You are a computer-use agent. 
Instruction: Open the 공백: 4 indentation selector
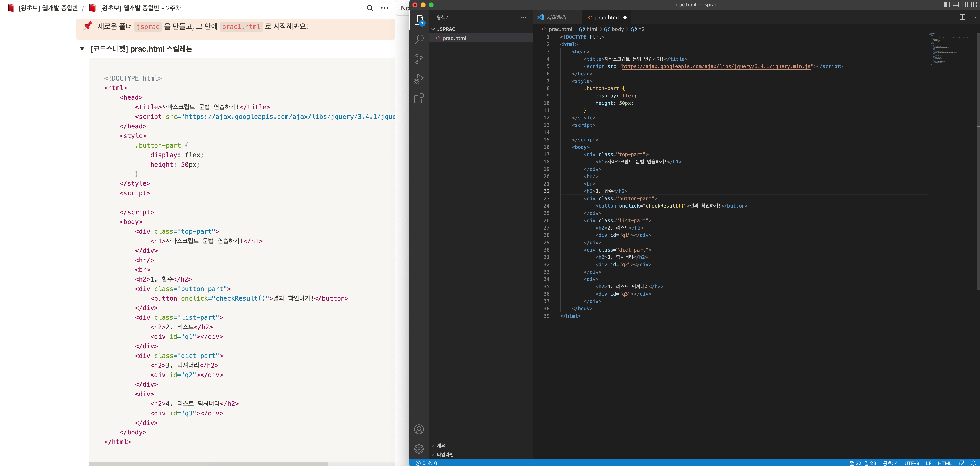890,463
